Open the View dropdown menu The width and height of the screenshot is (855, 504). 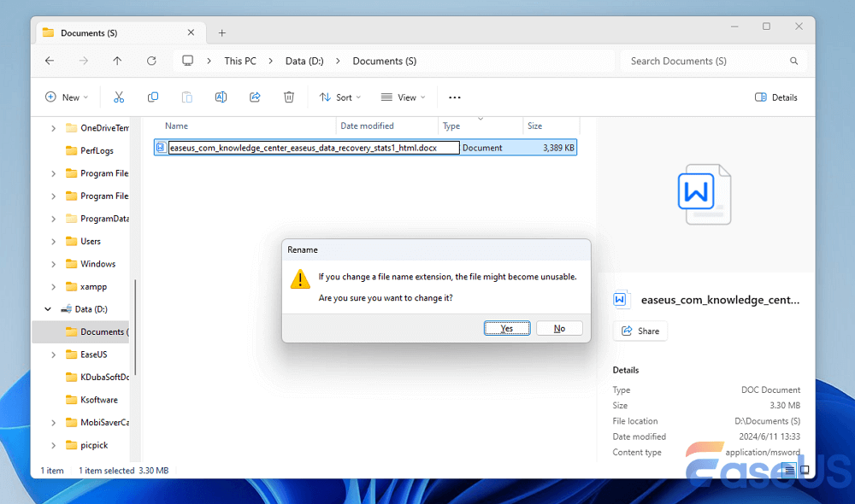click(403, 97)
